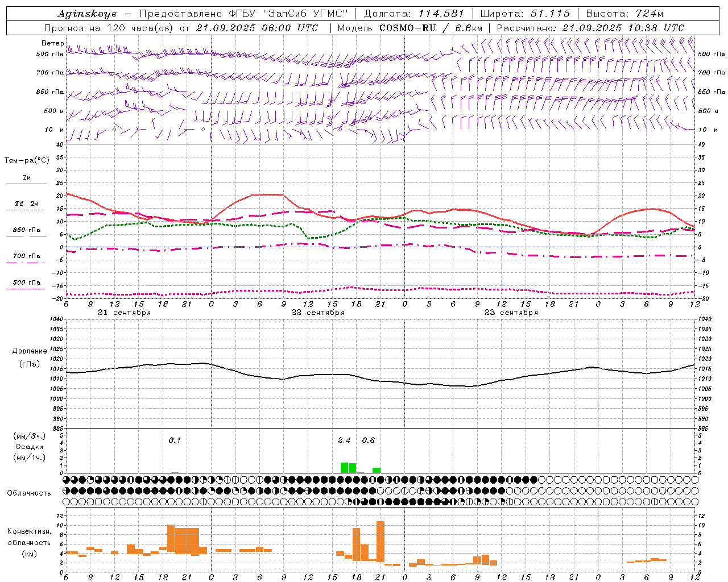Click the "Высота: 724м" header value

(x=624, y=14)
